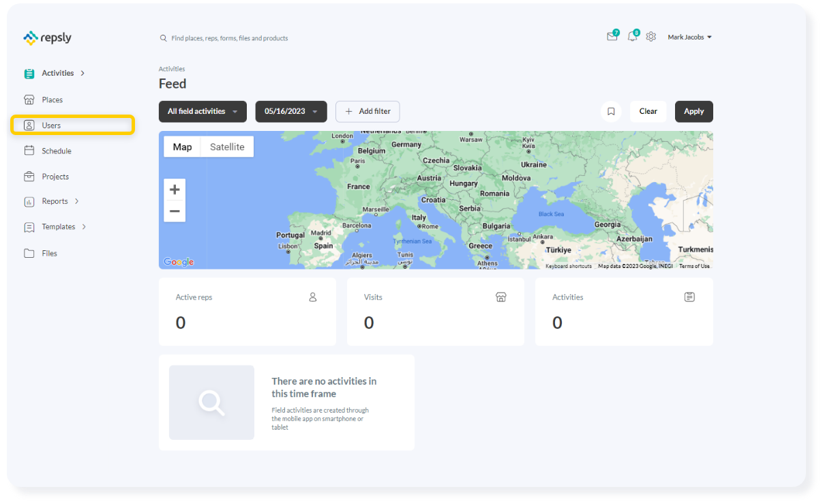Click the Templates form icon in sidebar

point(29,227)
